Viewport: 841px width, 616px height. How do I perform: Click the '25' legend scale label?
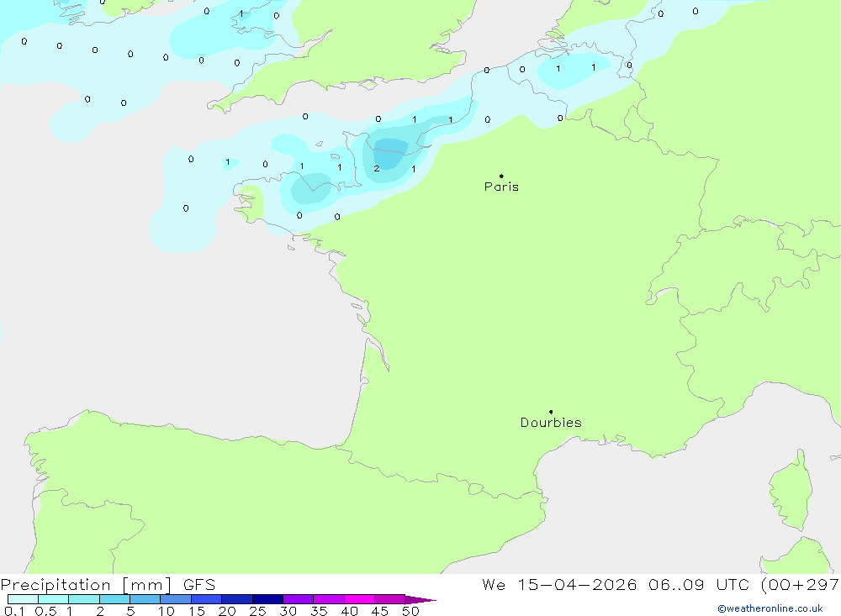258,611
